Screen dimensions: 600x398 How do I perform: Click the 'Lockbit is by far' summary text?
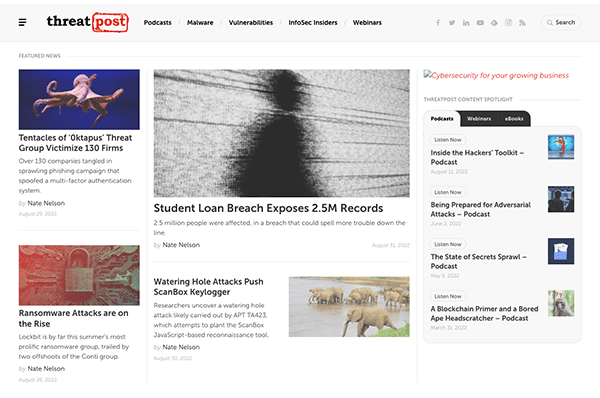pyautogui.click(x=74, y=347)
